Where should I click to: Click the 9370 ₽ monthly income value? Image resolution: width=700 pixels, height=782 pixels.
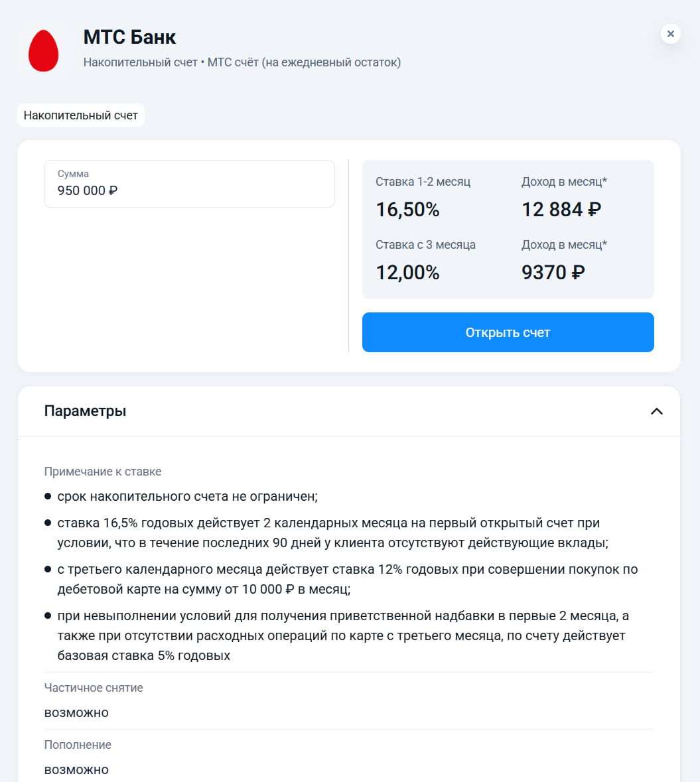(553, 272)
